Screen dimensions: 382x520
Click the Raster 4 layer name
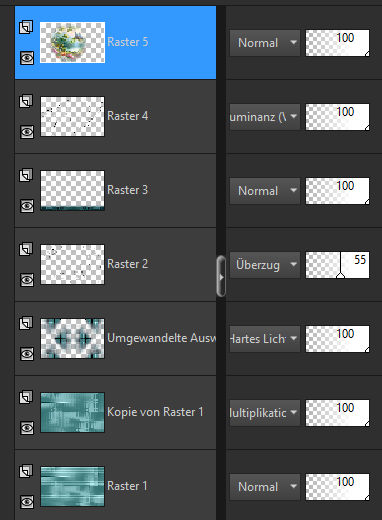[127, 116]
